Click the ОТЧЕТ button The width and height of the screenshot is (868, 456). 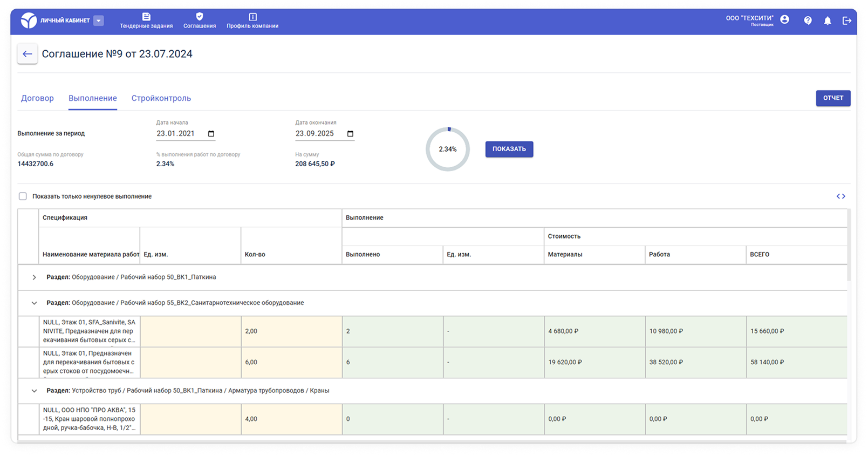point(833,98)
